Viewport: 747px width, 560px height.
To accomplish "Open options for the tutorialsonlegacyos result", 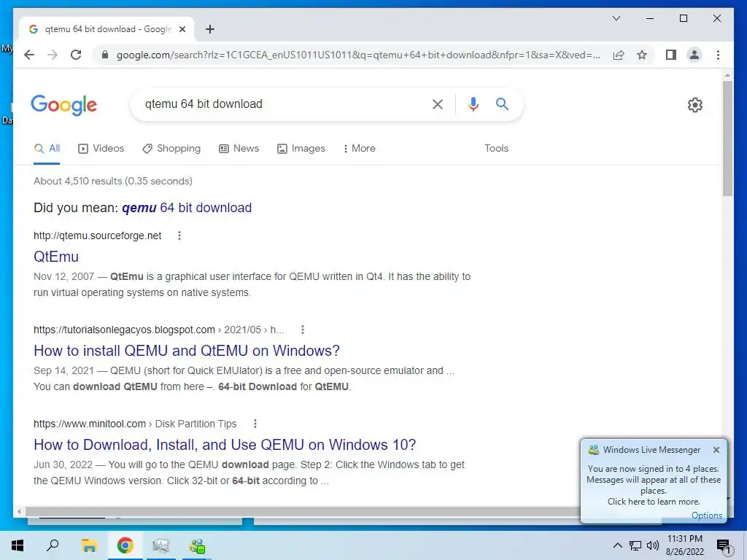I will coord(303,330).
